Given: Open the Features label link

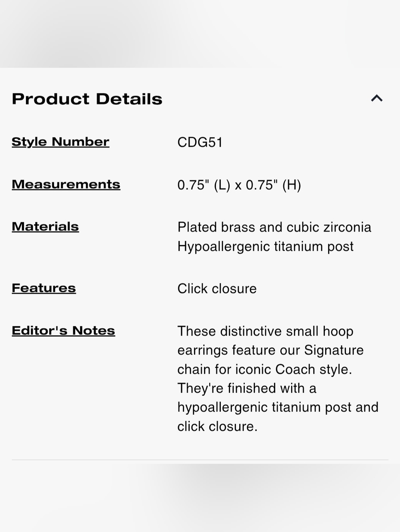Looking at the screenshot, I should (x=44, y=288).
